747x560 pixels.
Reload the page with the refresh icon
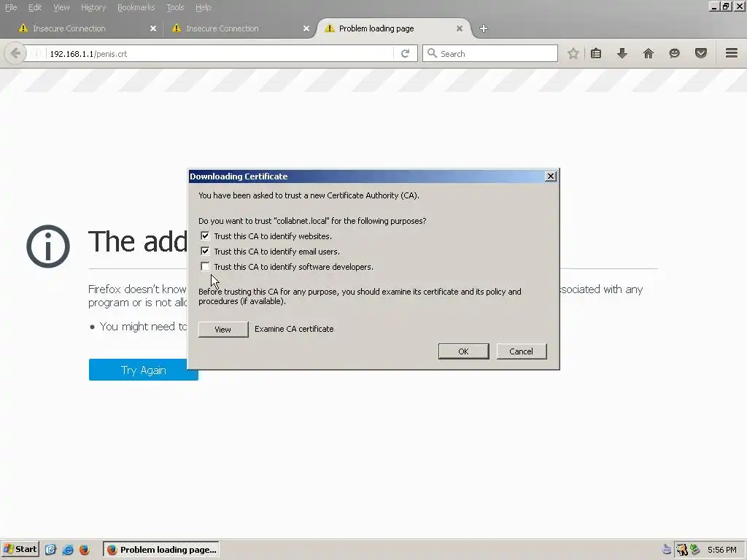coord(405,53)
